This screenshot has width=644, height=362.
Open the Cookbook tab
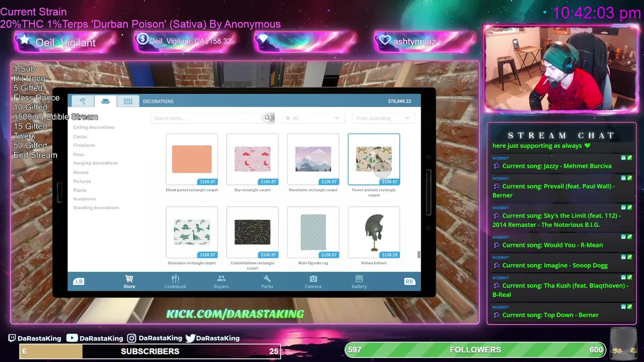pos(175,282)
